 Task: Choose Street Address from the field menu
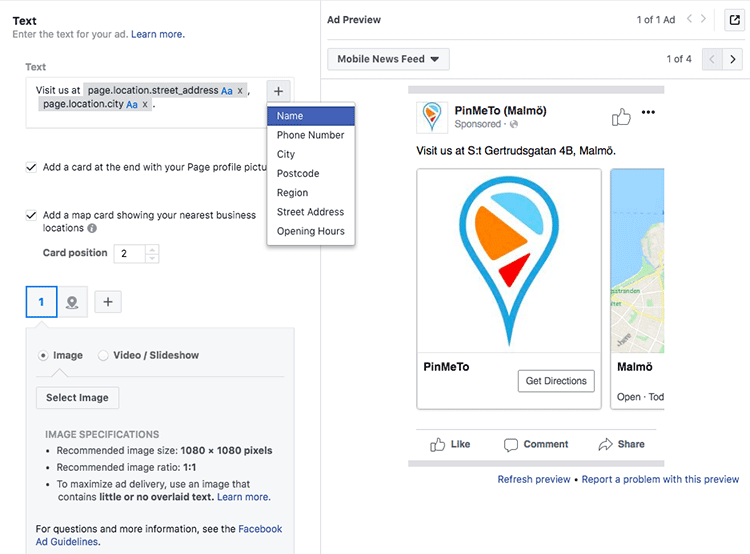pyautogui.click(x=311, y=212)
